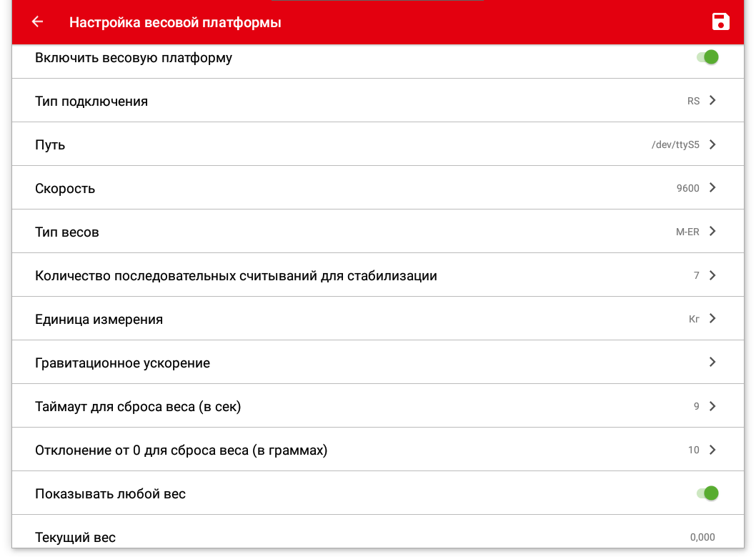Select the 'Тип весов' row label
Screen dimensions: 756x557
point(66,232)
